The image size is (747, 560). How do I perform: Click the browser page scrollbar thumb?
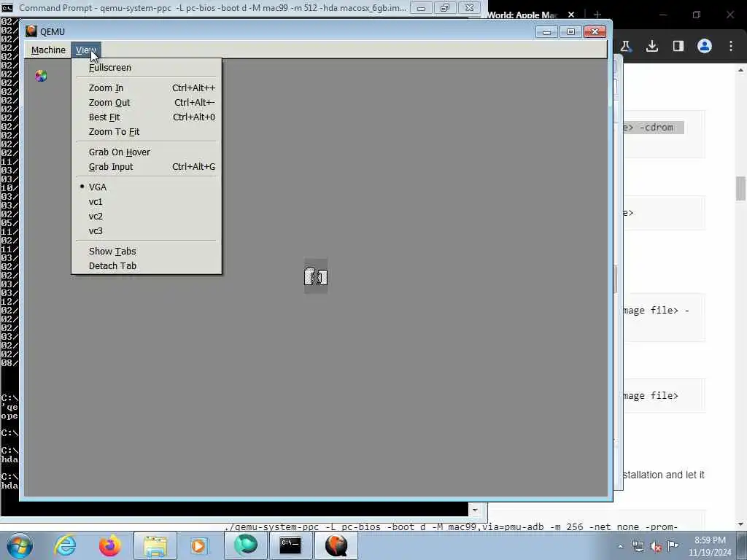pos(741,189)
